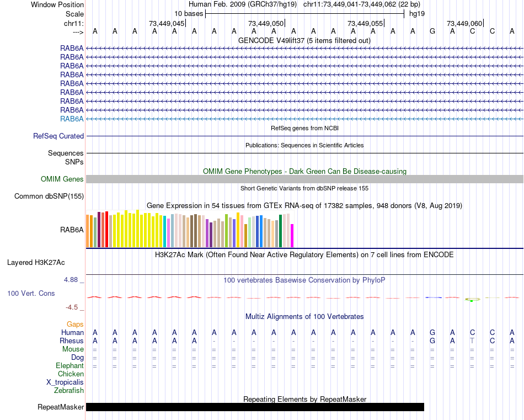This screenshot has height=420, width=524.
Task: Click the cyan bar in GTEx chart
Action: click(x=165, y=232)
